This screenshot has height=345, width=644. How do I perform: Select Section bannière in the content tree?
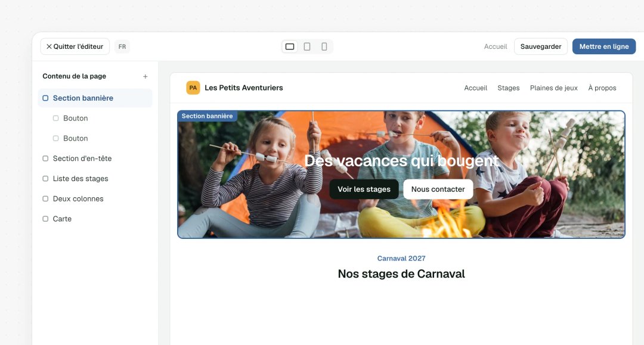click(x=95, y=98)
